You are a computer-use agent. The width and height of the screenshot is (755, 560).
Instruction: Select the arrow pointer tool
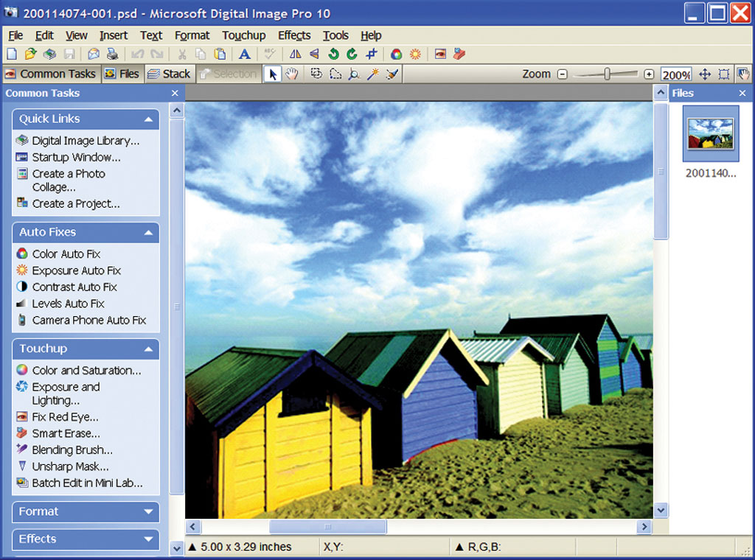[x=273, y=74]
